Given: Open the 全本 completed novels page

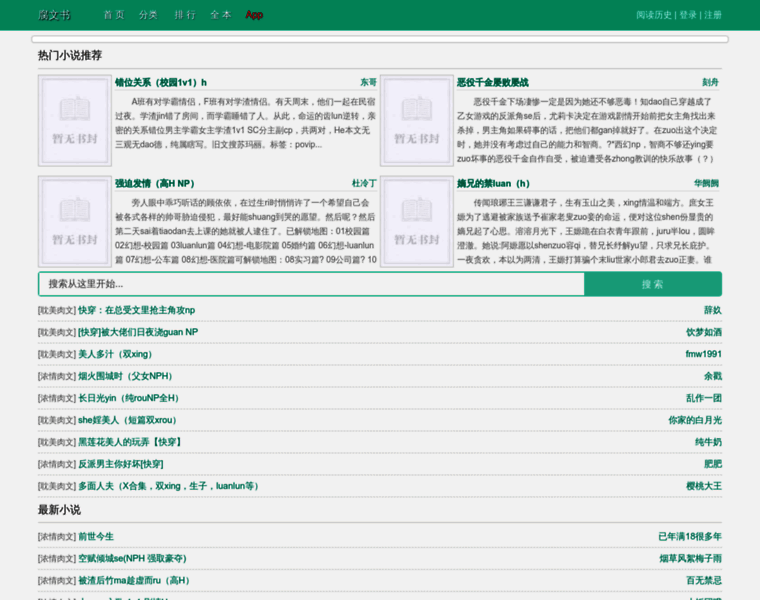Looking at the screenshot, I should tap(220, 15).
